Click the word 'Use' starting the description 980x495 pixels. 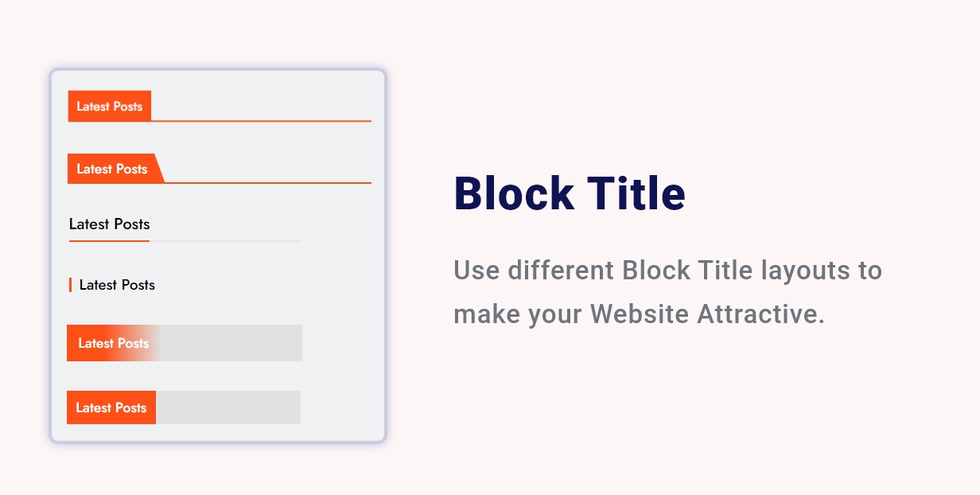tap(476, 271)
